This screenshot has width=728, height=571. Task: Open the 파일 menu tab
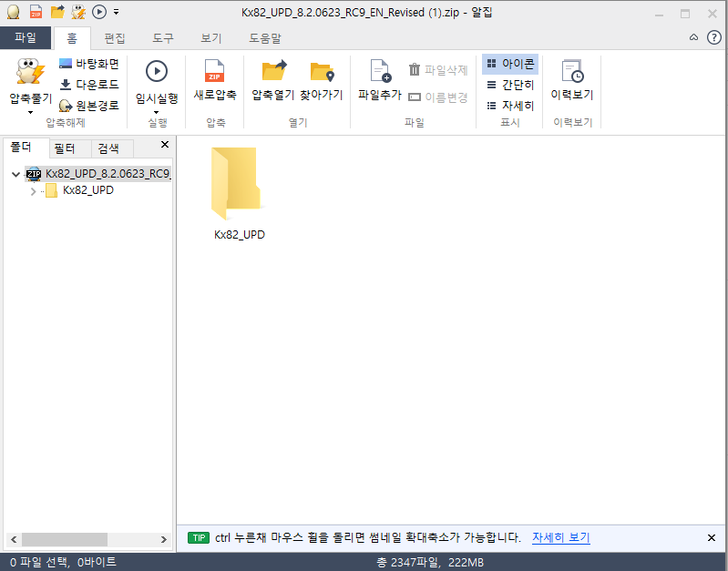26,37
